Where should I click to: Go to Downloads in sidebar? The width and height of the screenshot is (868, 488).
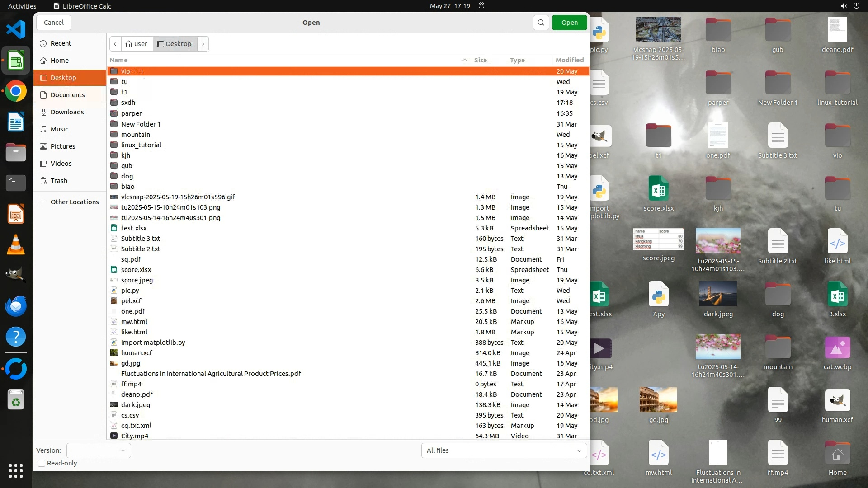[67, 112]
